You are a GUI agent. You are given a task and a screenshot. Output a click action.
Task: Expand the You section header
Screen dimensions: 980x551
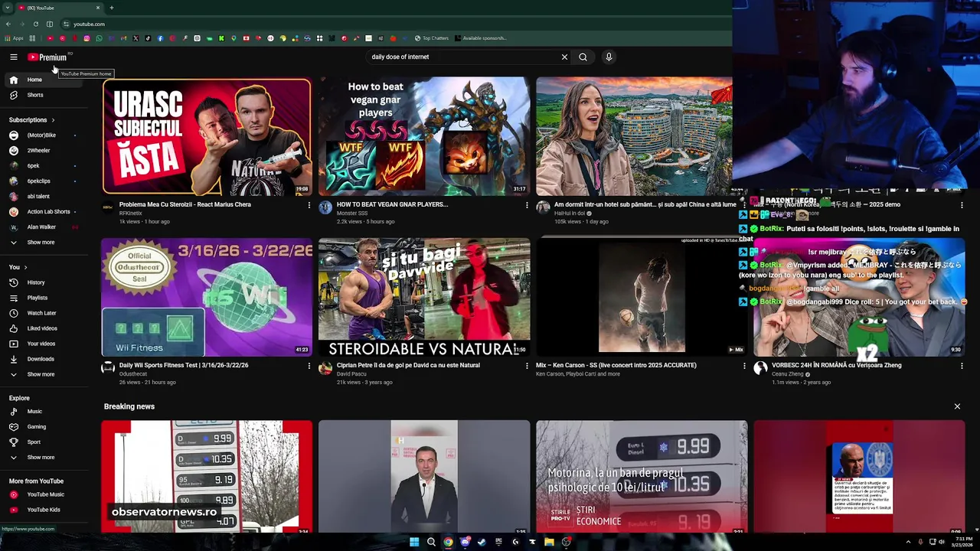[x=18, y=267]
